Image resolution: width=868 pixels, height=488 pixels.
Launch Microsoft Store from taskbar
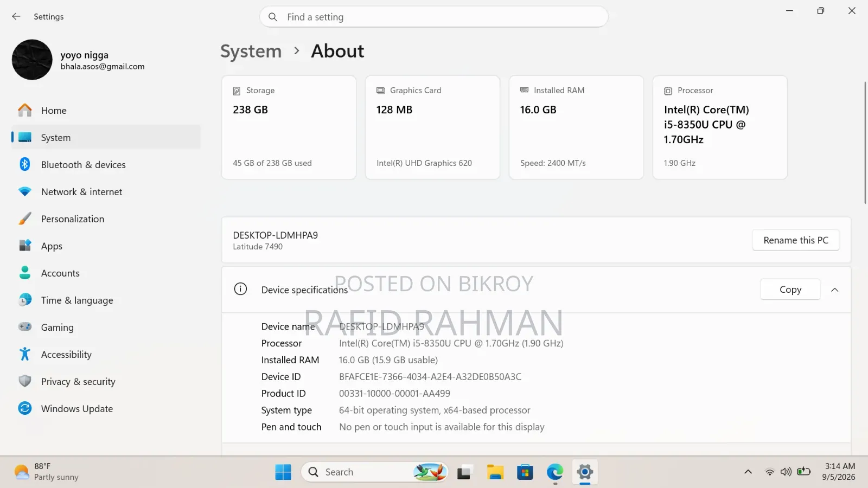pos(525,472)
